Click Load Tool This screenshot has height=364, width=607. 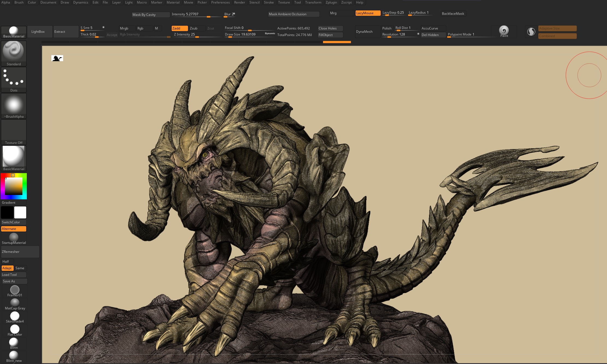point(14,275)
